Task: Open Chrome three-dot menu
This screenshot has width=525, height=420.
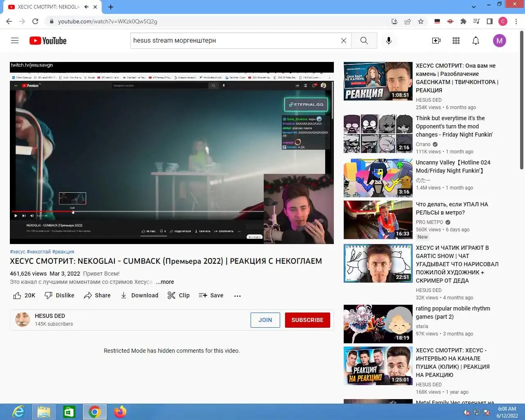Action: click(x=516, y=21)
